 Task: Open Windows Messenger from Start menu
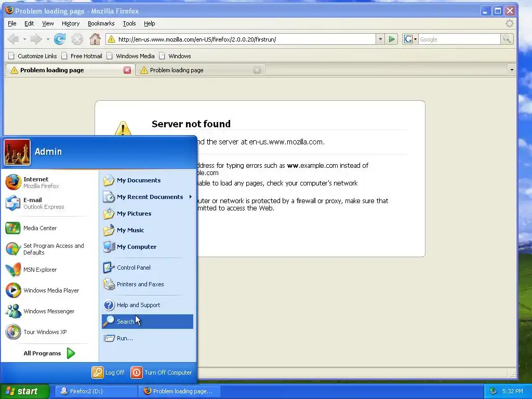tap(49, 311)
